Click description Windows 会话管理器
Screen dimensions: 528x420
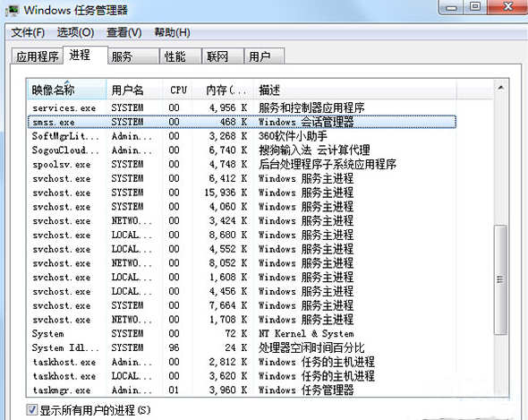click(x=306, y=122)
